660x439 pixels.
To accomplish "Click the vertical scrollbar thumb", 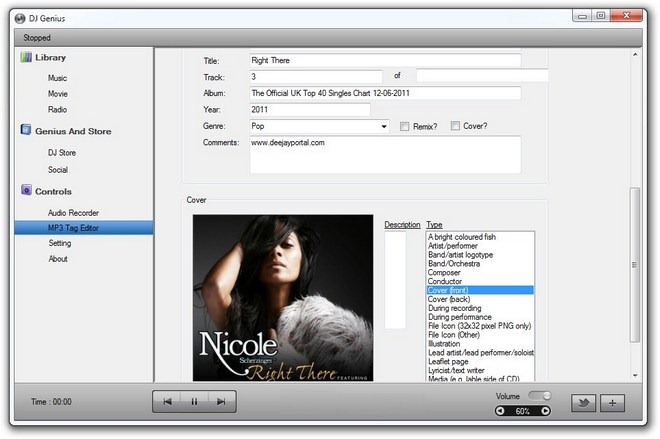I will pos(634,265).
